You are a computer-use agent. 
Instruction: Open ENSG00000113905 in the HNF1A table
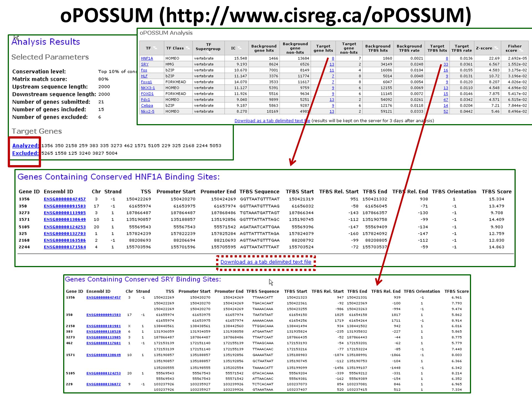pos(65,213)
